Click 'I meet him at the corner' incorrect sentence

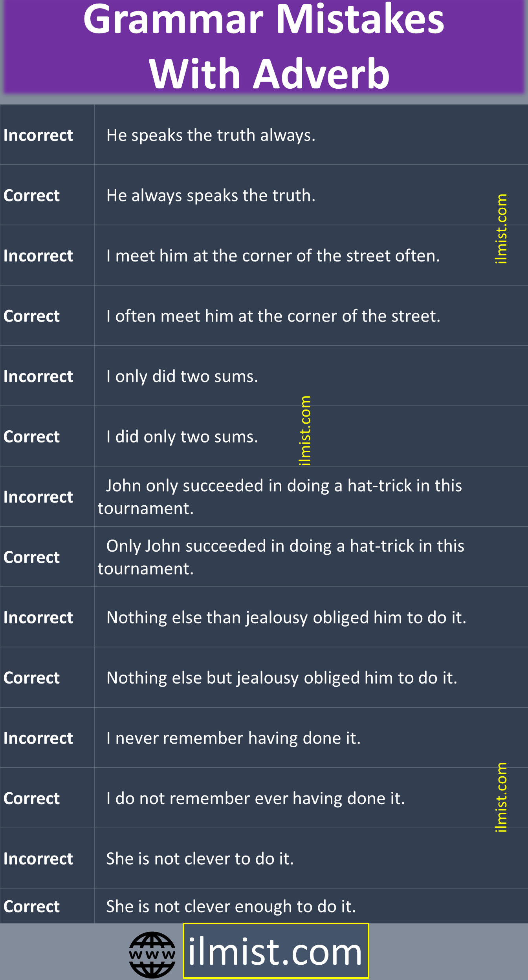(273, 256)
